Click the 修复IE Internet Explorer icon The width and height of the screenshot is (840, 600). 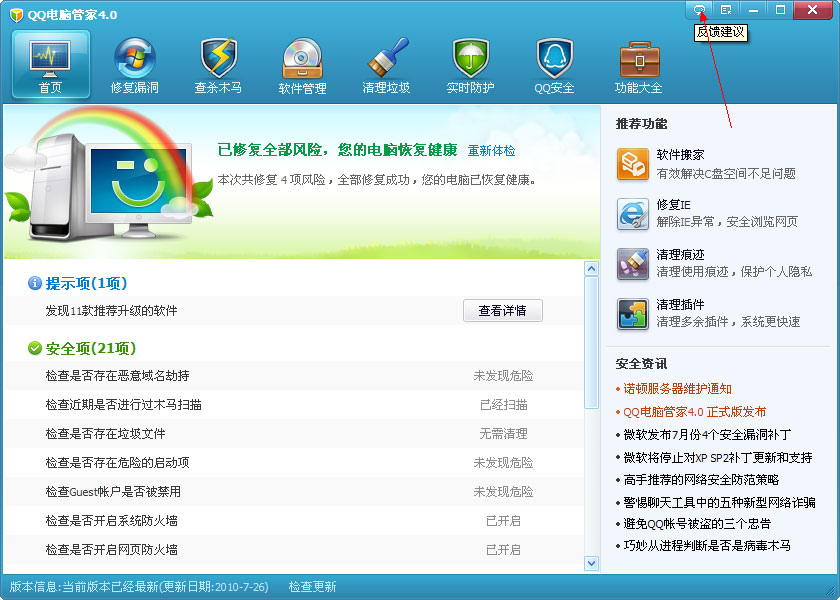[x=633, y=214]
